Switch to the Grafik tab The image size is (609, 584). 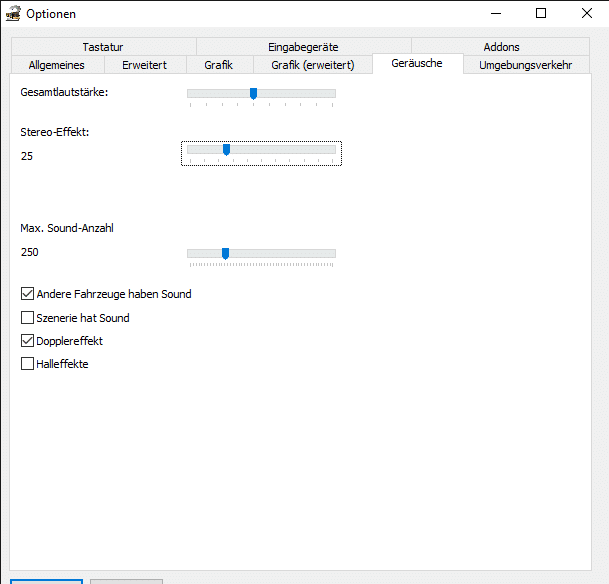pyautogui.click(x=218, y=65)
